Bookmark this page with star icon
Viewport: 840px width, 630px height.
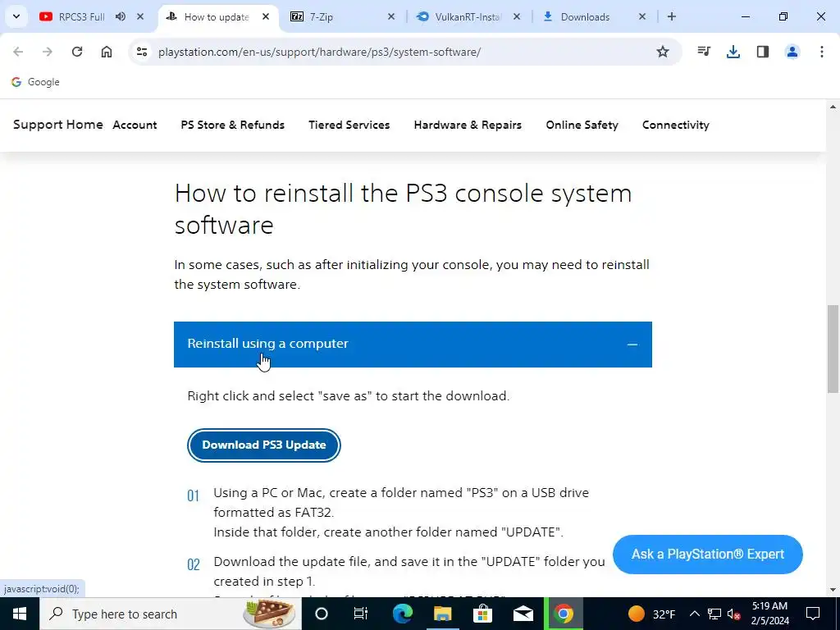click(x=663, y=52)
